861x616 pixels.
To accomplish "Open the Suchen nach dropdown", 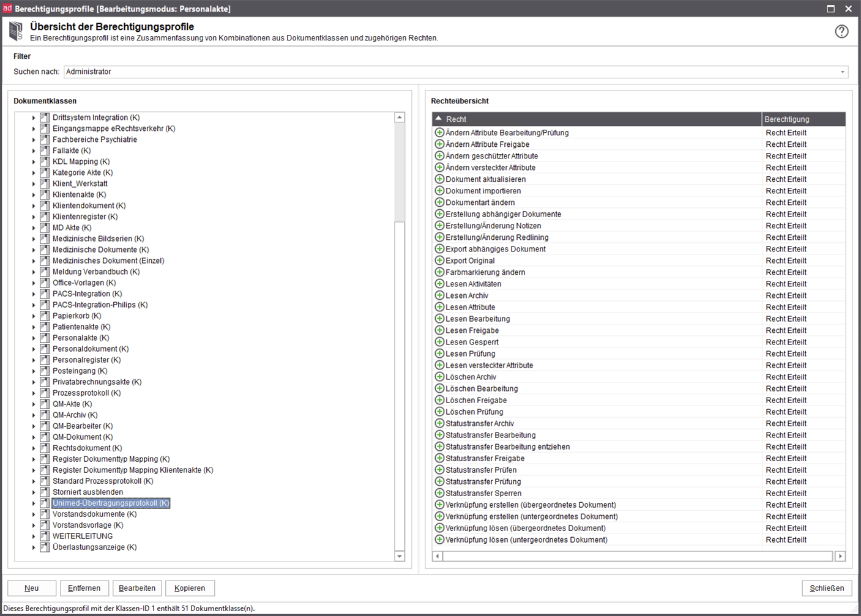I will (x=843, y=72).
